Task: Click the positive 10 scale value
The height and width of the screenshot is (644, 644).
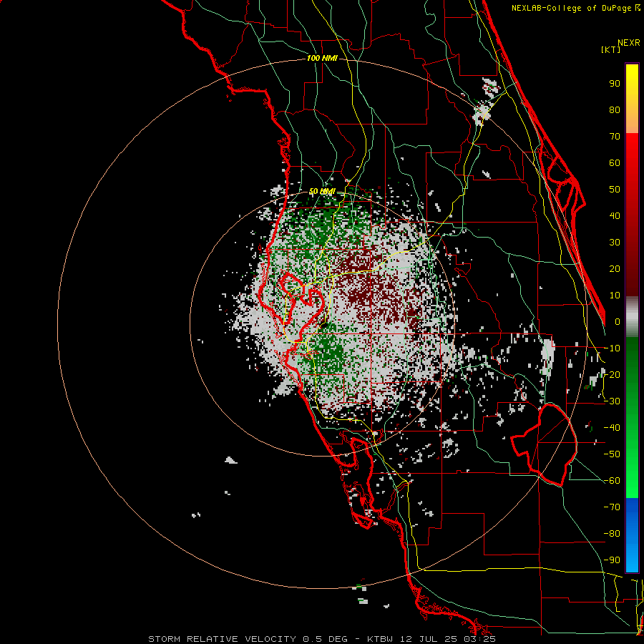Action: 615,296
